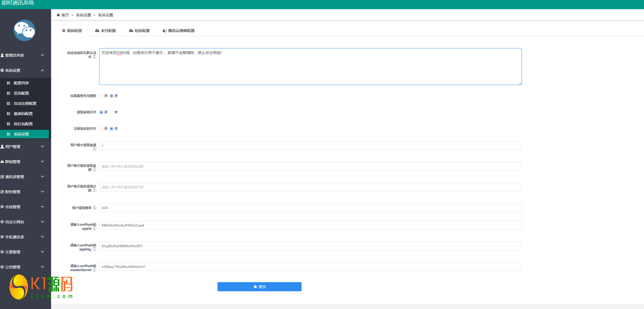Switch to the 短信配置 tab
Screen dimensions: 644x309
coord(139,31)
